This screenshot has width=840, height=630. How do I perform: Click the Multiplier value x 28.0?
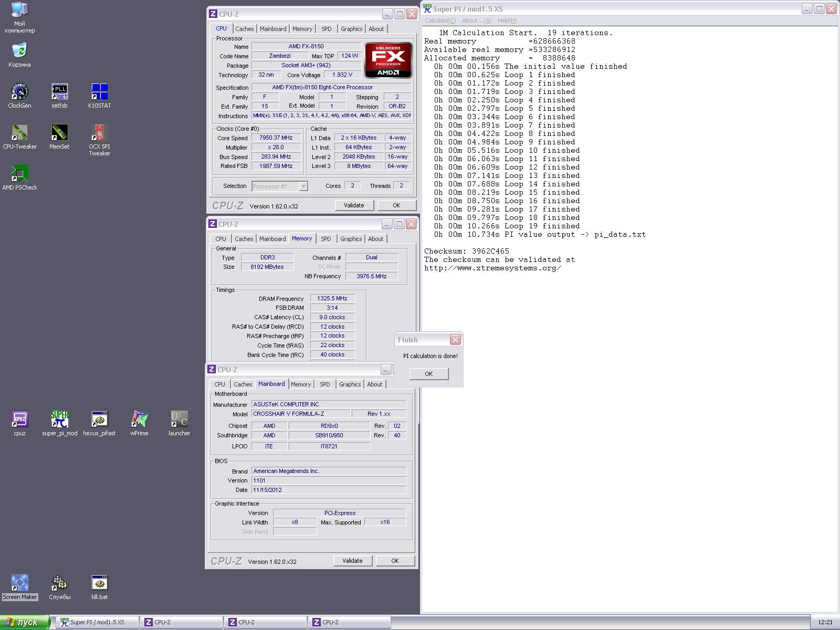pyautogui.click(x=276, y=147)
